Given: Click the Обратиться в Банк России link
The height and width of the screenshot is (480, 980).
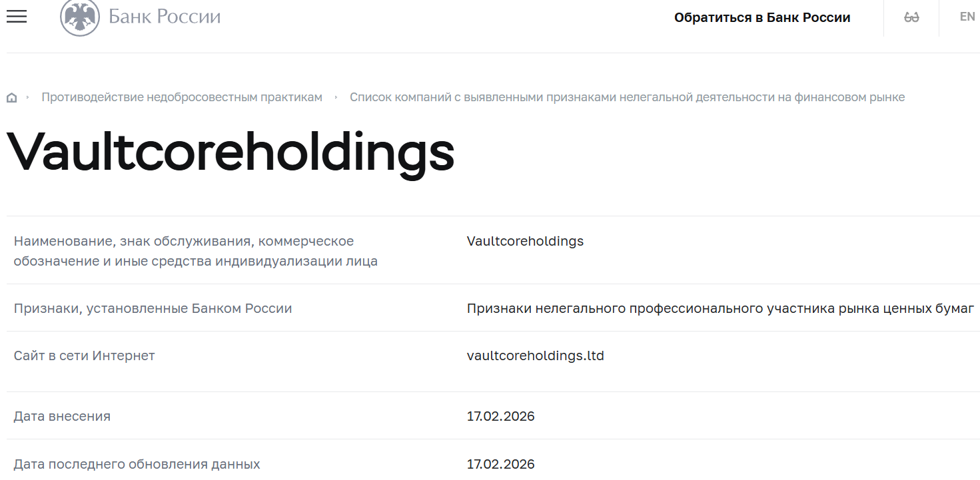Looking at the screenshot, I should click(762, 17).
